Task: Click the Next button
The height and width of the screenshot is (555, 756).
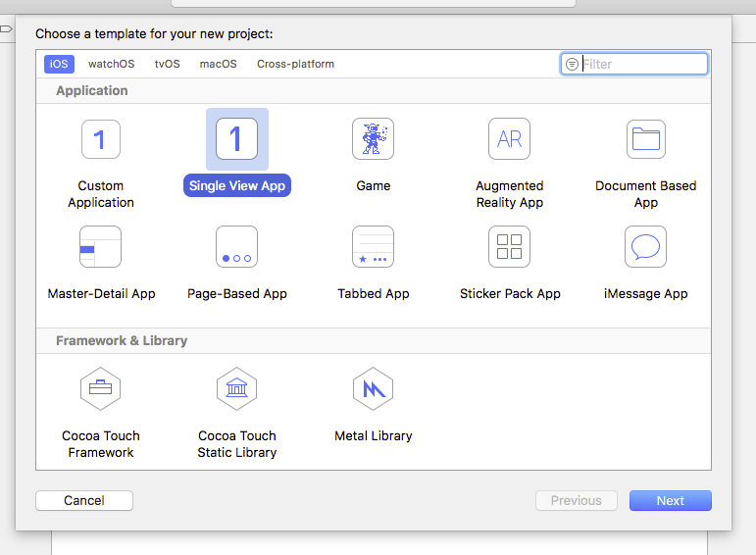Action: 670,500
